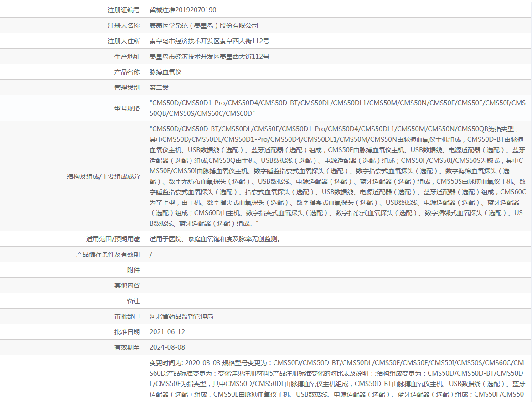532x402 pixels.
Task: Click the '批准日期' row label
Action: (127, 332)
